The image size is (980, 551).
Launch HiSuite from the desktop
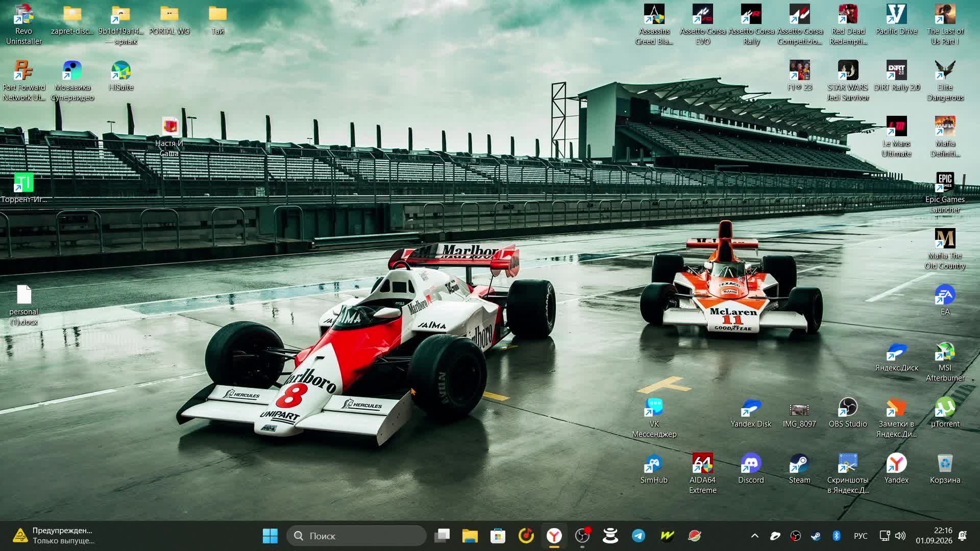(120, 76)
